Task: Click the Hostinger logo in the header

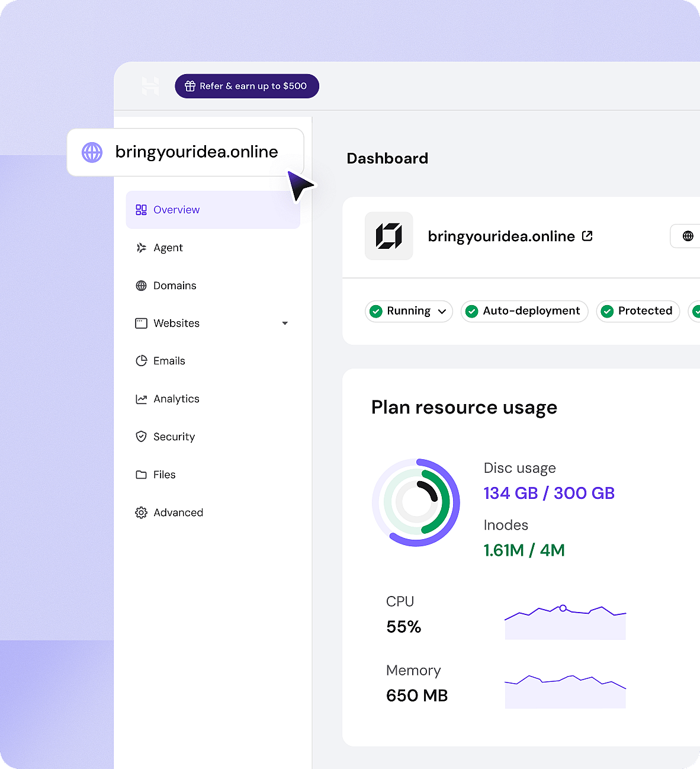Action: 150,86
